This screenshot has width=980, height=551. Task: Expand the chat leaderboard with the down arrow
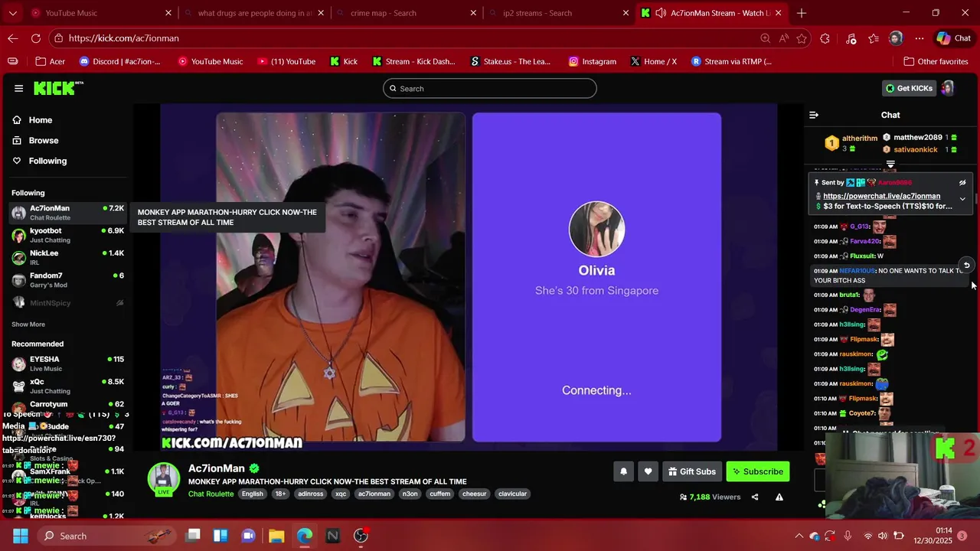pyautogui.click(x=890, y=165)
